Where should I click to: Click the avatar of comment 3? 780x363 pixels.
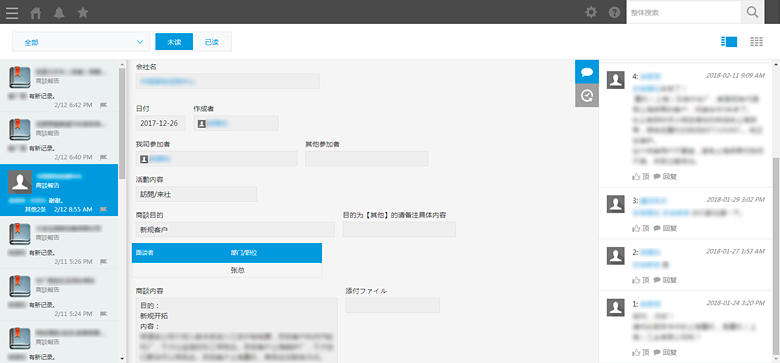616,204
